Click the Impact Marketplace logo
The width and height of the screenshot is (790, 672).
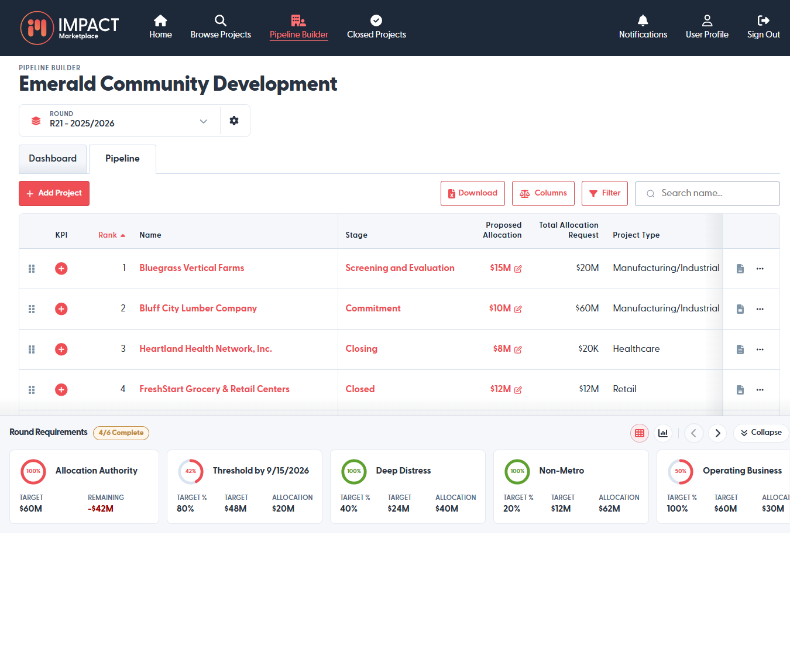70,28
